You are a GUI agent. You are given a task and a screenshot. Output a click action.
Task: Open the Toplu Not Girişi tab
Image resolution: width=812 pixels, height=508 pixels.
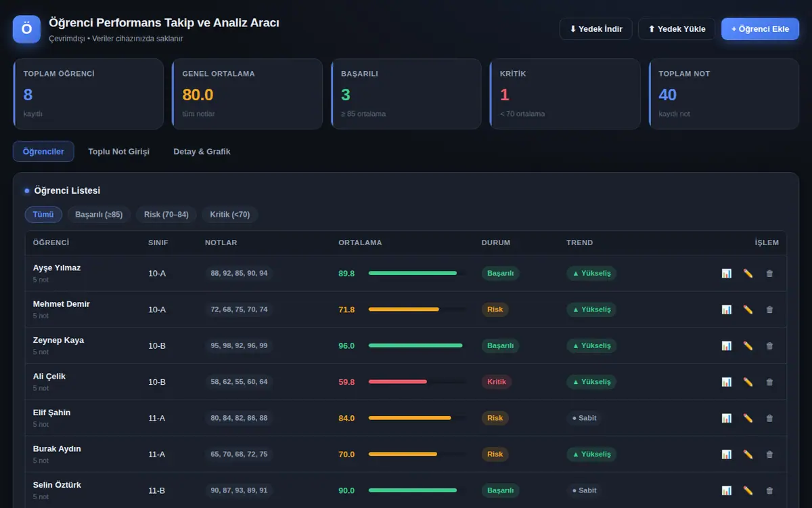coord(118,152)
